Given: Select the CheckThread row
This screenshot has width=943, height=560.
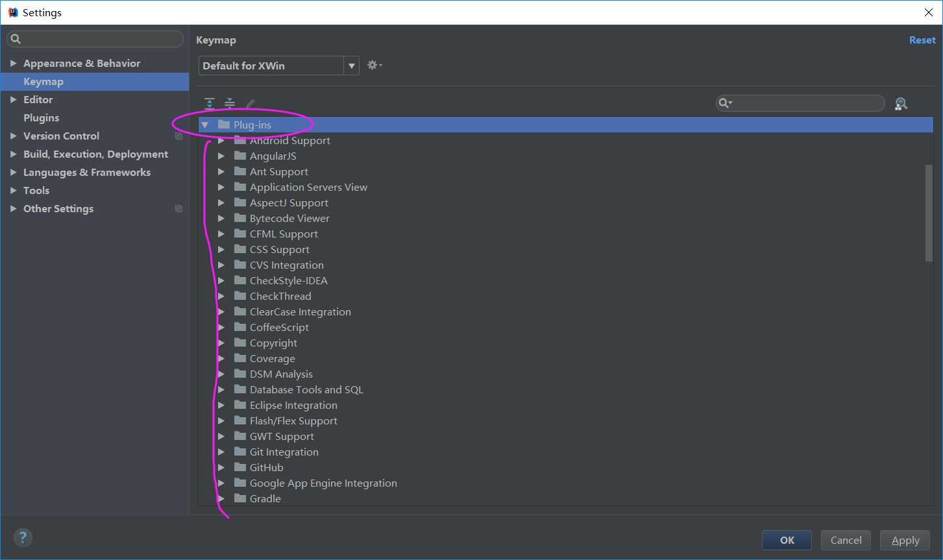Looking at the screenshot, I should [566, 296].
